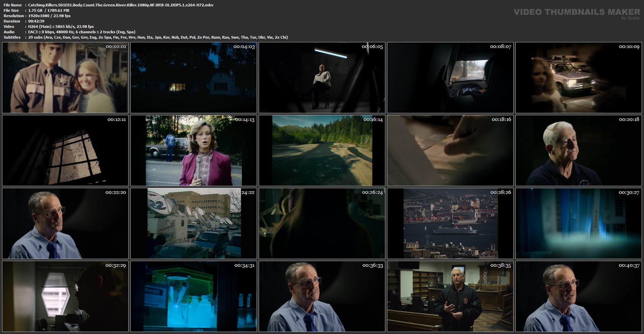Click the File Name label
Screen dimensions: 644x334
pyautogui.click(x=13, y=5)
